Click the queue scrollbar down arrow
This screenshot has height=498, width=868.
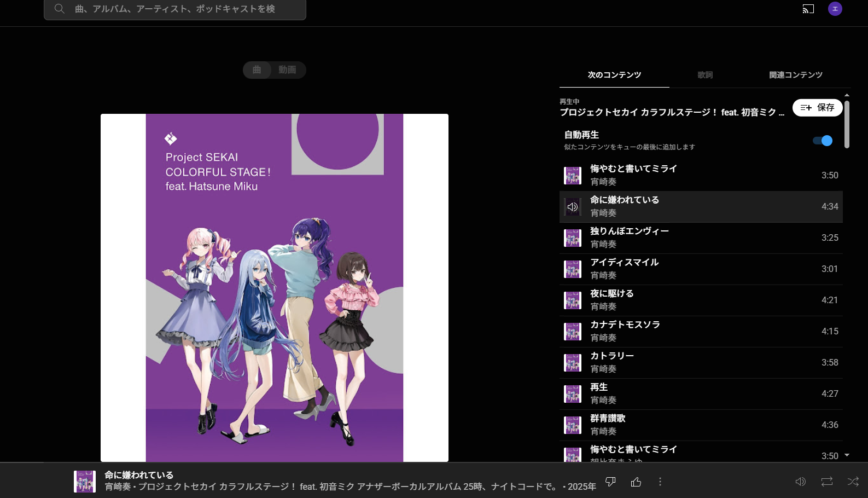click(x=847, y=455)
